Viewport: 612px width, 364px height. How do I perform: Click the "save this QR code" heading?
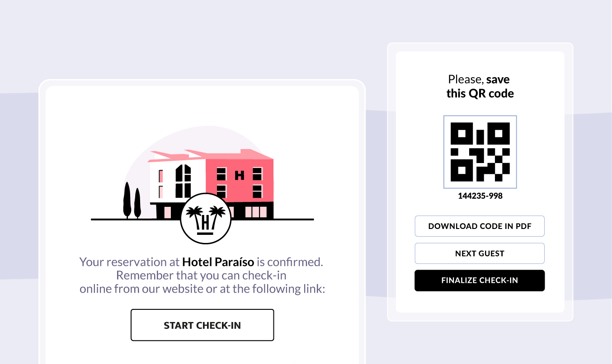tap(480, 87)
